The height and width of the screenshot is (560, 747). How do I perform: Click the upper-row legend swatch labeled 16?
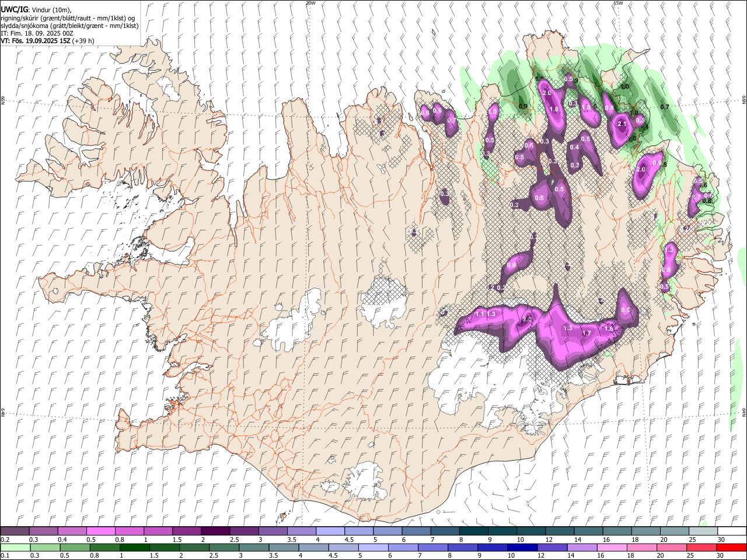point(617,531)
